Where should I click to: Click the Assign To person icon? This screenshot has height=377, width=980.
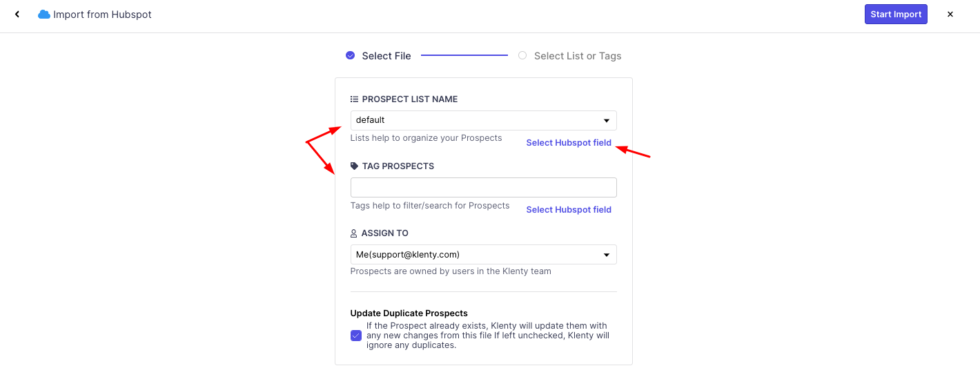click(354, 233)
